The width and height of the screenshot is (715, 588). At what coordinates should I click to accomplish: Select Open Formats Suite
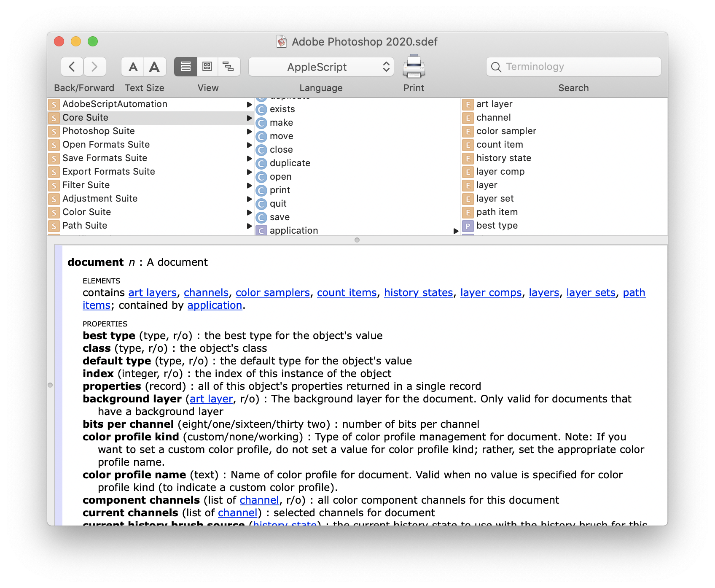tap(151, 145)
